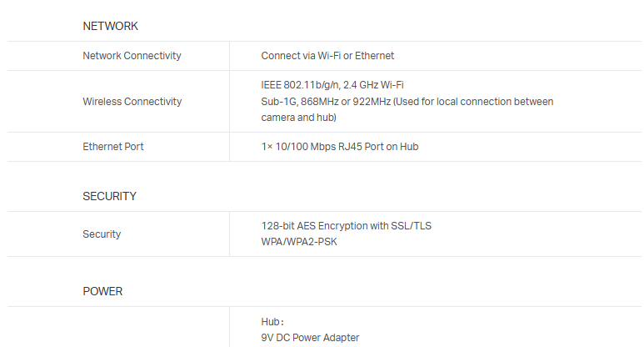Click the 'camera and hub)' text line

coord(298,118)
